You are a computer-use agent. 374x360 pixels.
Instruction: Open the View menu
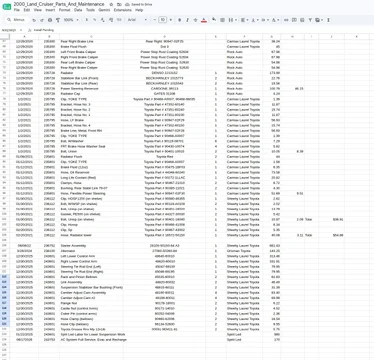38,10
